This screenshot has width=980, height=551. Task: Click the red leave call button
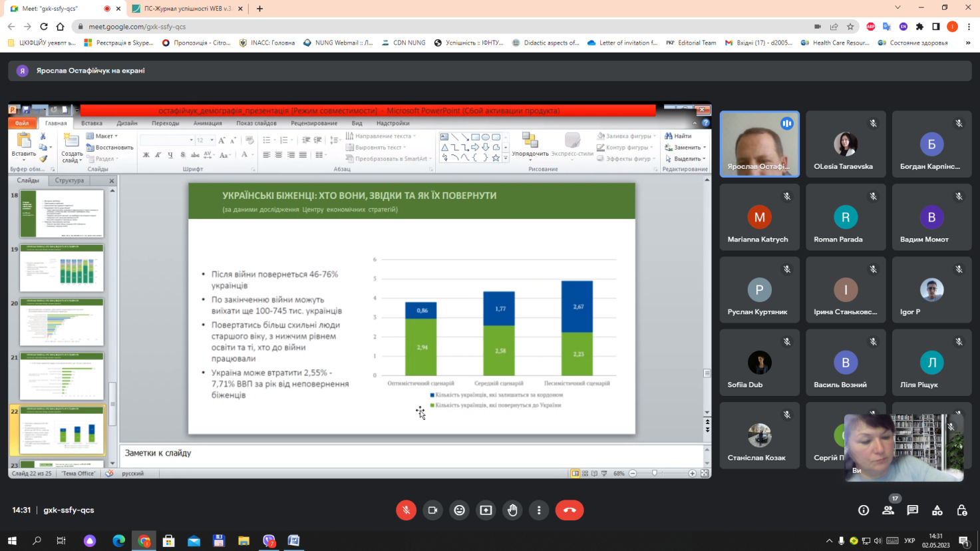pyautogui.click(x=570, y=510)
